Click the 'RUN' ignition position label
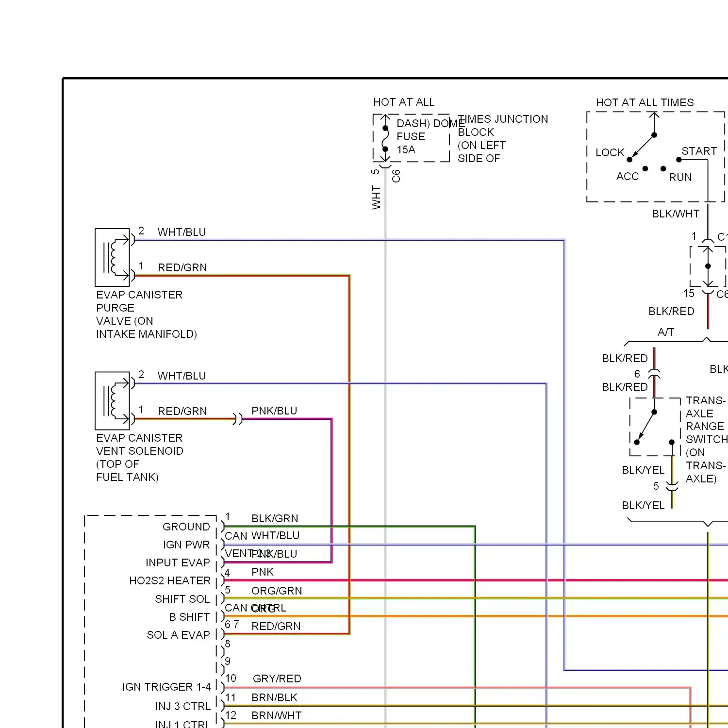This screenshot has height=728, width=728. [680, 177]
